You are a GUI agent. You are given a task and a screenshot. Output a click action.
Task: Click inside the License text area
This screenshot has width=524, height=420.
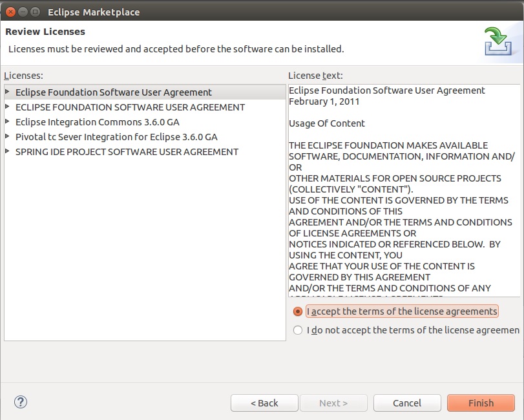401,194
